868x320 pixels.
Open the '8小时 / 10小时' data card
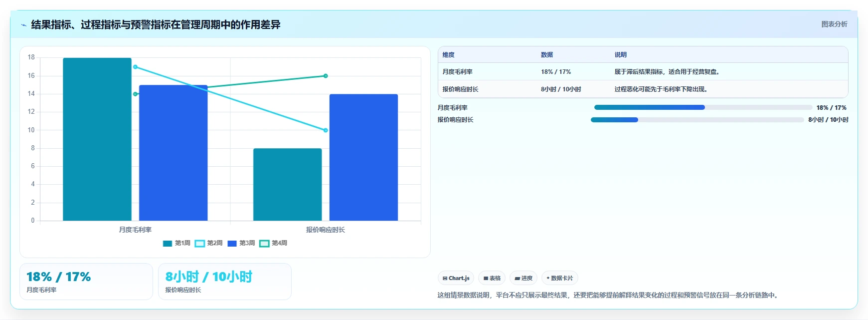click(225, 282)
